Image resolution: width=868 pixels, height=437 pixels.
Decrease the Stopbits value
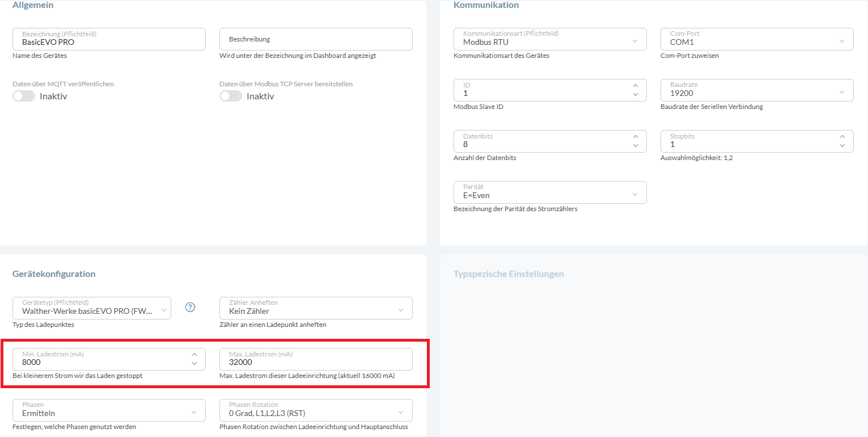pyautogui.click(x=842, y=146)
